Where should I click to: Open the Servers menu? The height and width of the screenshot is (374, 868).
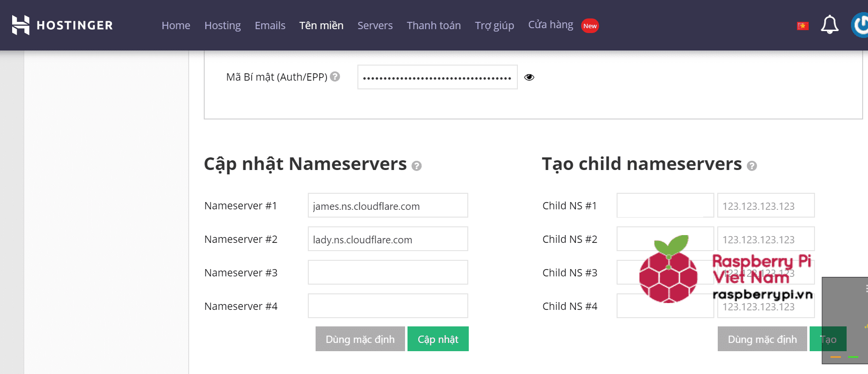pos(374,25)
